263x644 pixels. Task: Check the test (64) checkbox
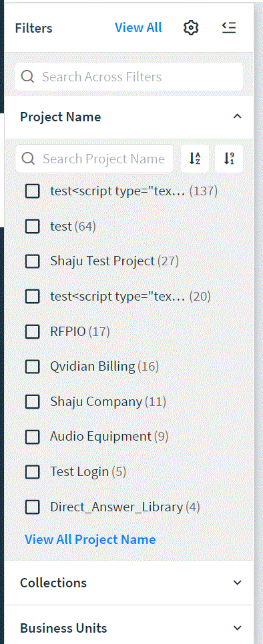[x=33, y=226]
